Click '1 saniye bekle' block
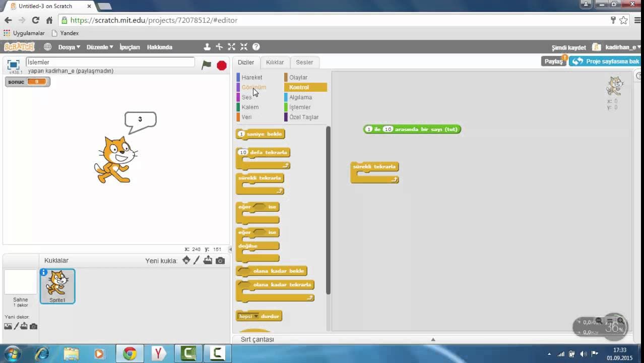 point(260,134)
